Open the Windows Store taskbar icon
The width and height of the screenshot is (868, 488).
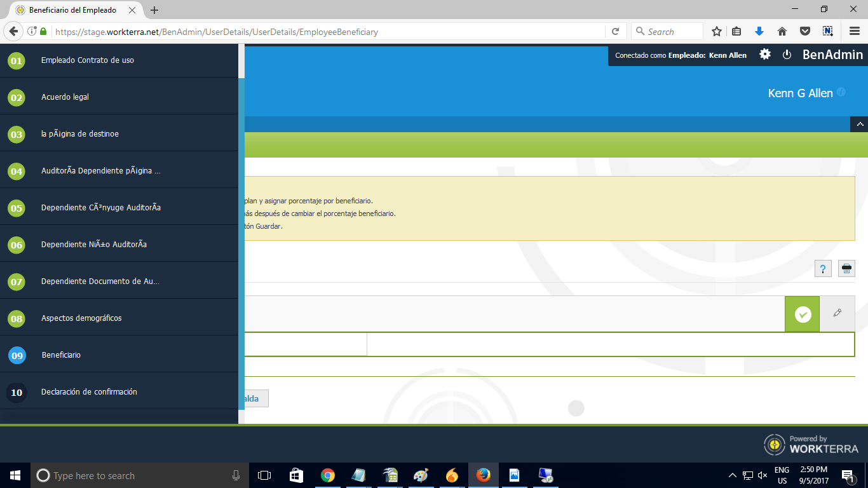[x=296, y=475]
